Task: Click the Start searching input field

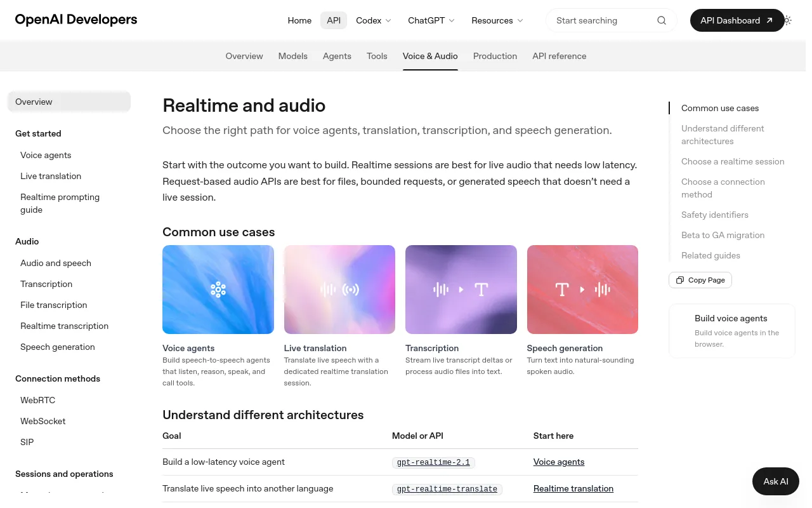Action: (612, 20)
